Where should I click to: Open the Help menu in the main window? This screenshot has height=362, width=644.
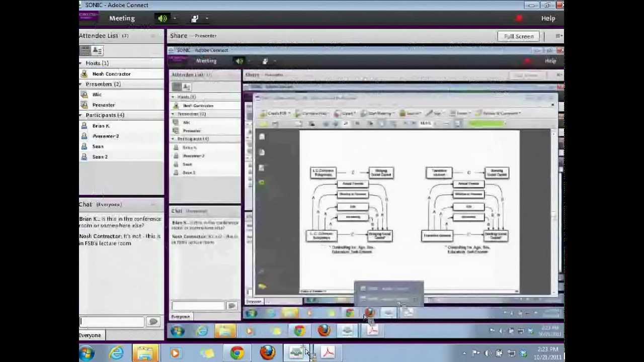point(548,18)
